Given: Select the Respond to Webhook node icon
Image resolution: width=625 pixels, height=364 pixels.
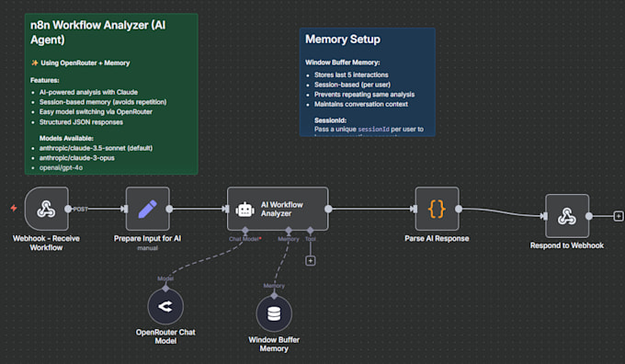Looking at the screenshot, I should click(567, 216).
